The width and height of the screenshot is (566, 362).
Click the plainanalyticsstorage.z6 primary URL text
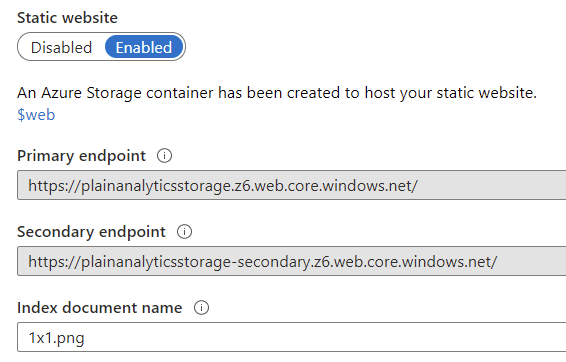click(x=168, y=186)
